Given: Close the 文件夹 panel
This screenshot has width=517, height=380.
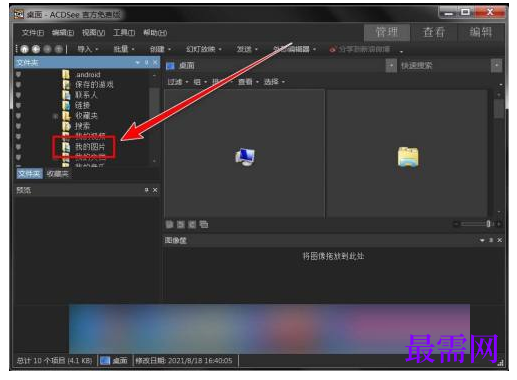Looking at the screenshot, I should pos(155,62).
